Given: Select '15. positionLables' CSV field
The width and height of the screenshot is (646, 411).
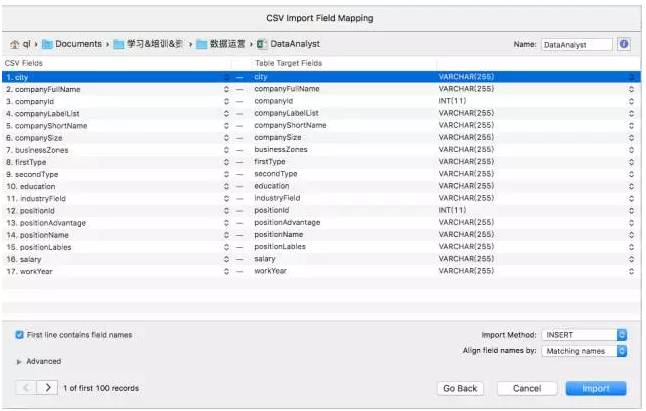Looking at the screenshot, I should (39, 247).
